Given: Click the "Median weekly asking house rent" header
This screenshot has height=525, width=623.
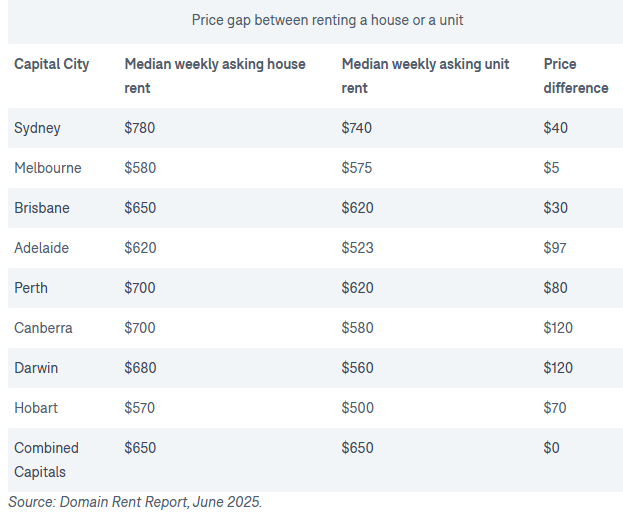Looking at the screenshot, I should pos(215,76).
